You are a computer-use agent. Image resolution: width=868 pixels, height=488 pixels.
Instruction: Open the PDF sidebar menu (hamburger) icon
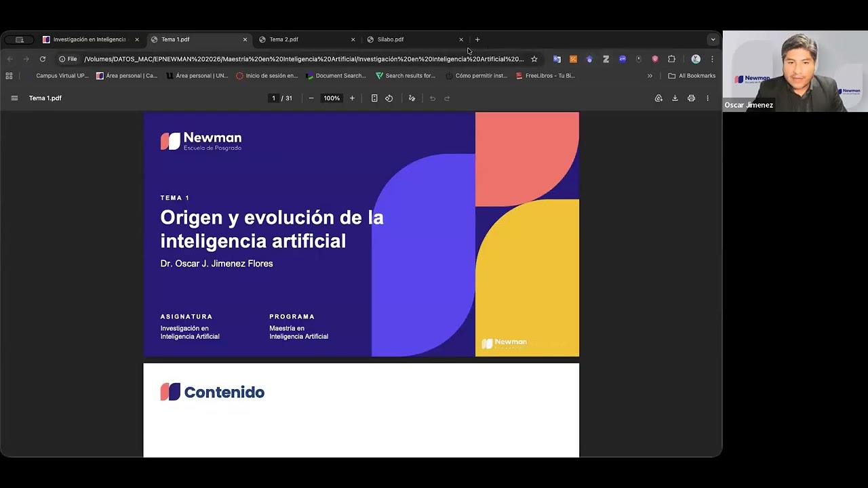(x=14, y=98)
